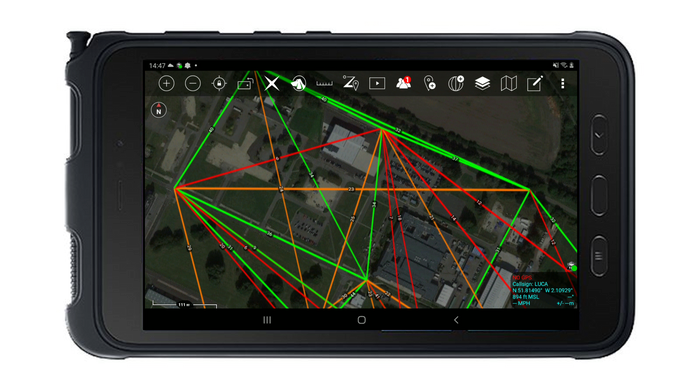
Task: Expand the three-dot overflow menu
Action: coord(562,83)
